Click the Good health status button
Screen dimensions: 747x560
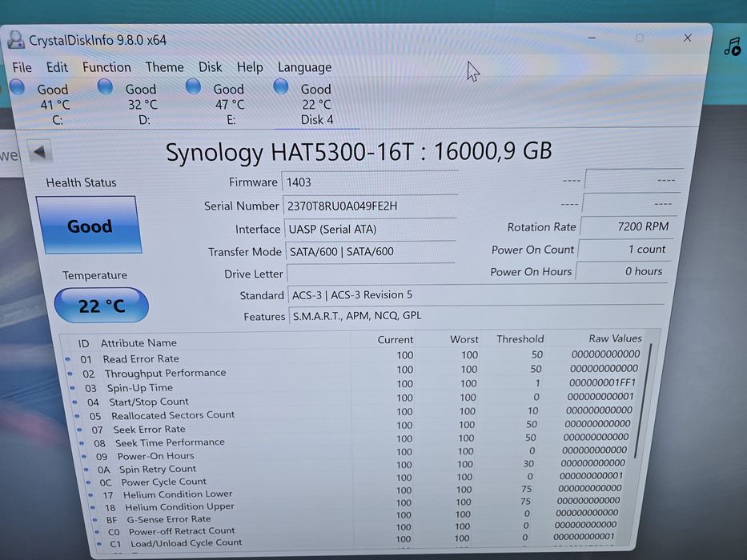pos(89,226)
